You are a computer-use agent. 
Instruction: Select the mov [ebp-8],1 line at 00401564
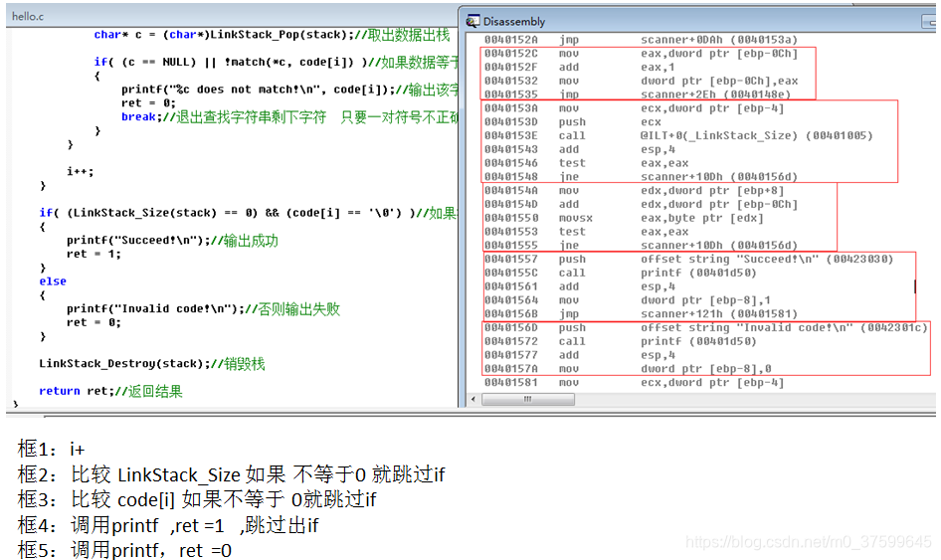[627, 300]
